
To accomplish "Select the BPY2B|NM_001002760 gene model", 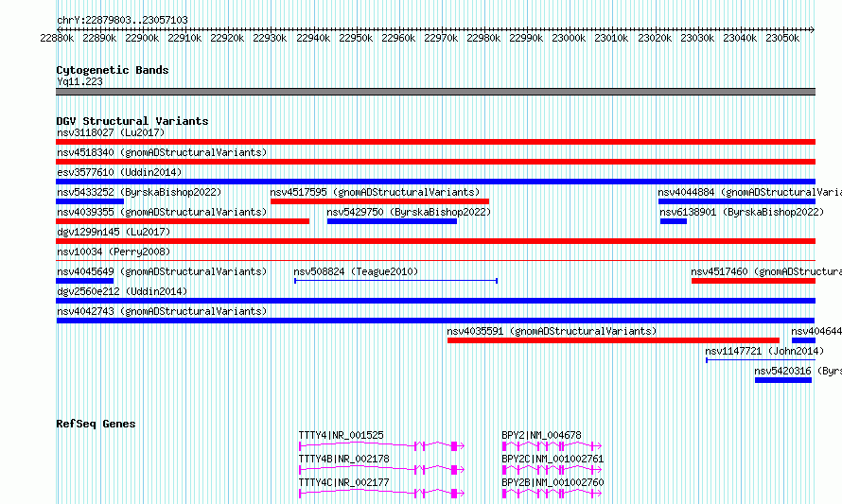I will (x=552, y=494).
